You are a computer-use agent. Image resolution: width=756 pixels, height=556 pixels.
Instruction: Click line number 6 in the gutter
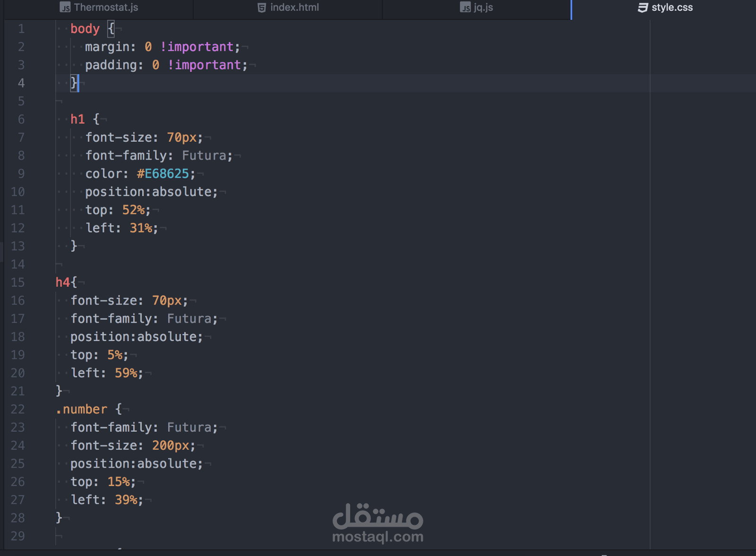pyautogui.click(x=21, y=120)
